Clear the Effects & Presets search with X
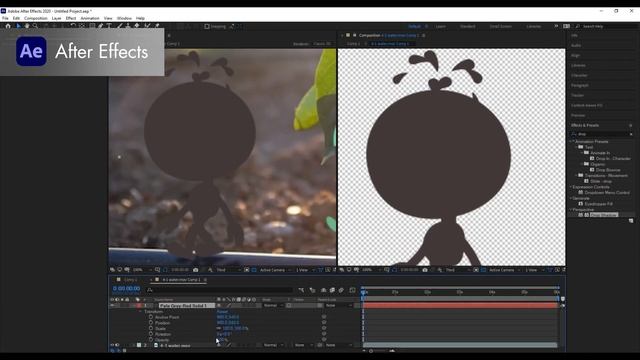Screen dimensions: 640x360 pyautogui.click(x=631, y=134)
